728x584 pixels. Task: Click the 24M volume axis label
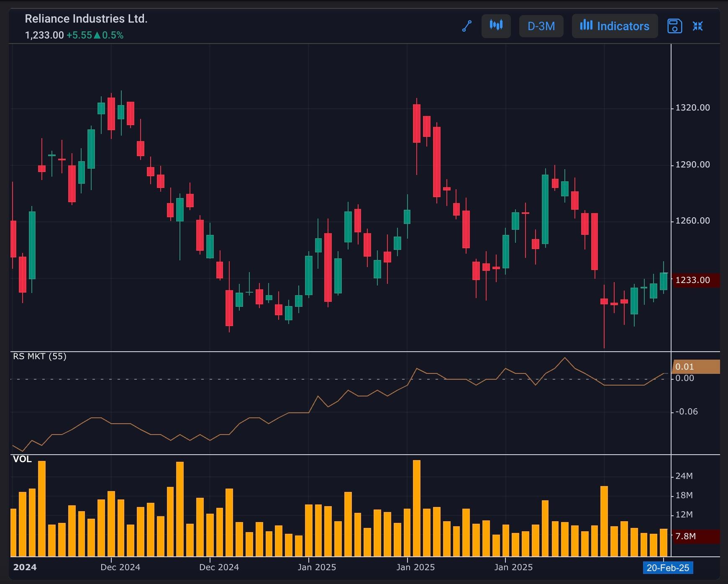click(684, 476)
